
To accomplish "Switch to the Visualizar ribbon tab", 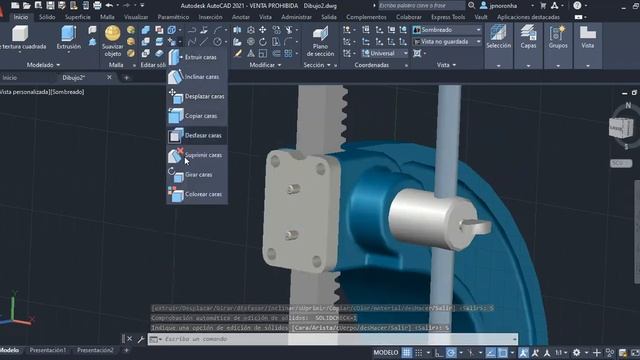I will 136,17.
